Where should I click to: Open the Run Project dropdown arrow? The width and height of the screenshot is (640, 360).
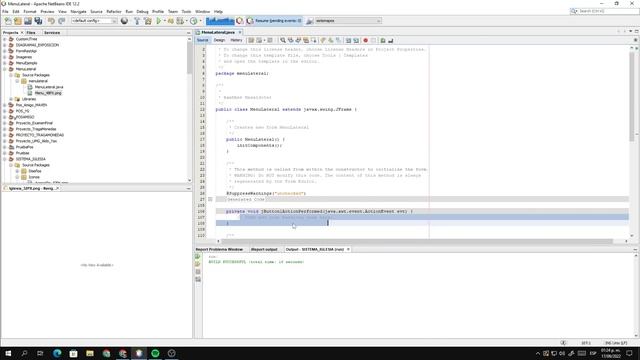point(164,21)
